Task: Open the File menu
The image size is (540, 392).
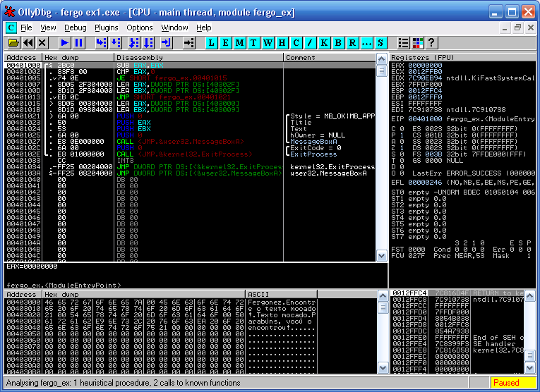Action: tap(26, 27)
